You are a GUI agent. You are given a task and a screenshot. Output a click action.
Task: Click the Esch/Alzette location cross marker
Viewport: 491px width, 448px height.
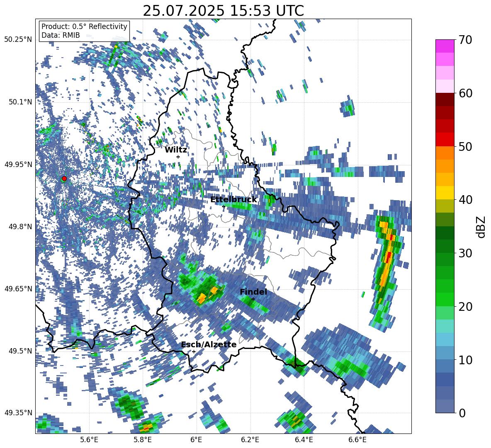(194, 351)
